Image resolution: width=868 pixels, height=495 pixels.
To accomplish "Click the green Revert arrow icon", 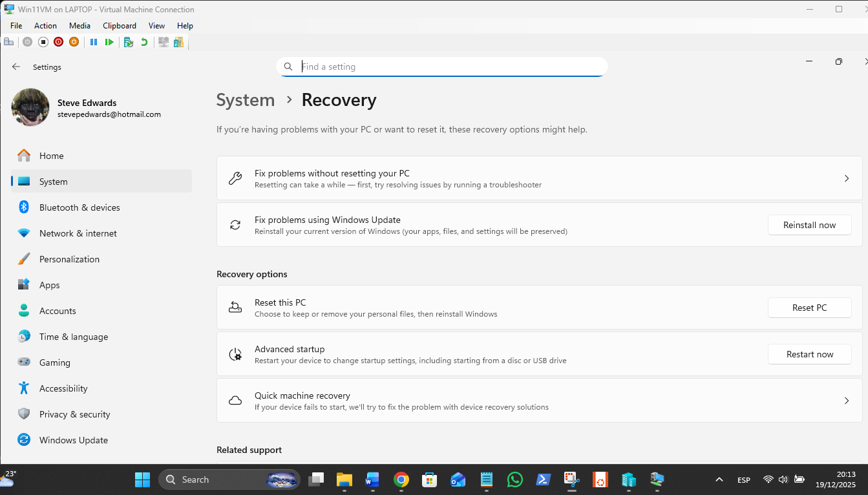I will [x=144, y=42].
